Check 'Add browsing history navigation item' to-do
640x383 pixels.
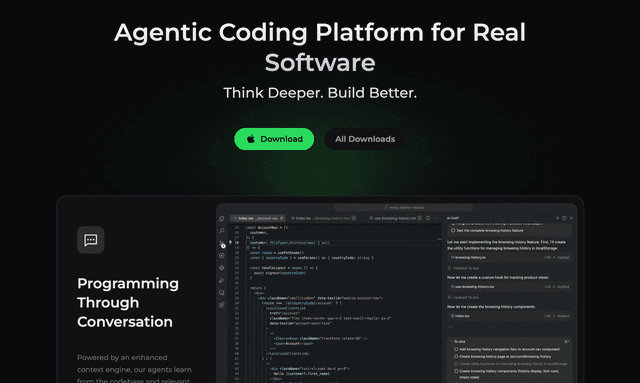[x=456, y=349]
